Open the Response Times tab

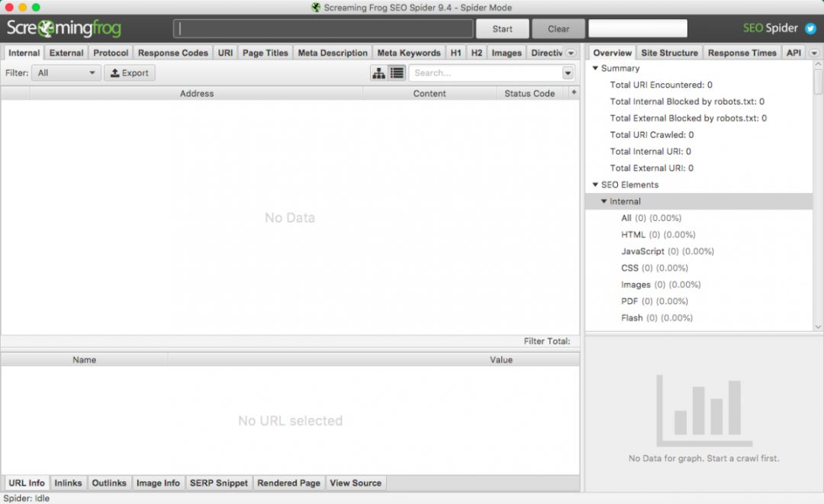tap(742, 53)
